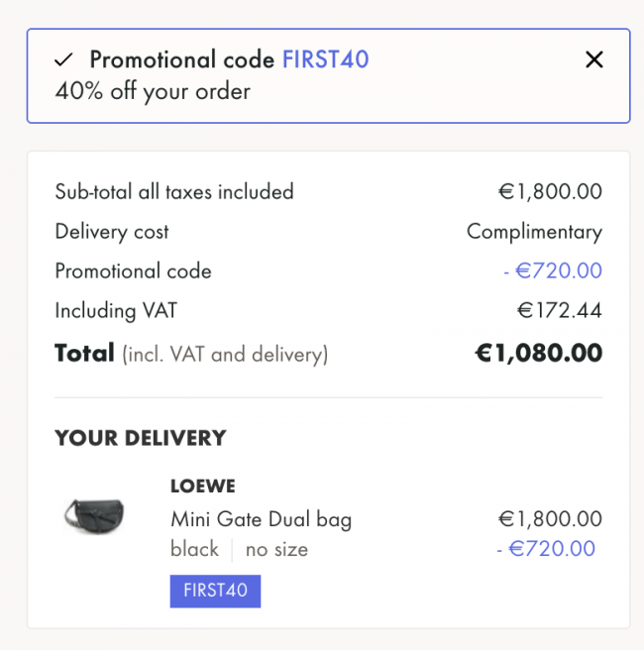Click the Including VAT €172.44 value
Image resolution: width=644 pixels, height=650 pixels.
click(560, 310)
